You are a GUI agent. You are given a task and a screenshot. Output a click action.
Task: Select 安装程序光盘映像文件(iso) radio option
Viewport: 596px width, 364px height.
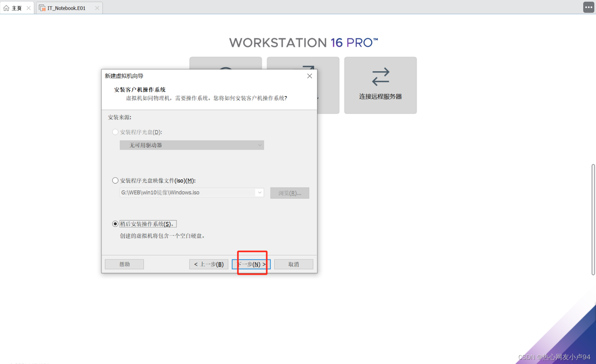[115, 180]
